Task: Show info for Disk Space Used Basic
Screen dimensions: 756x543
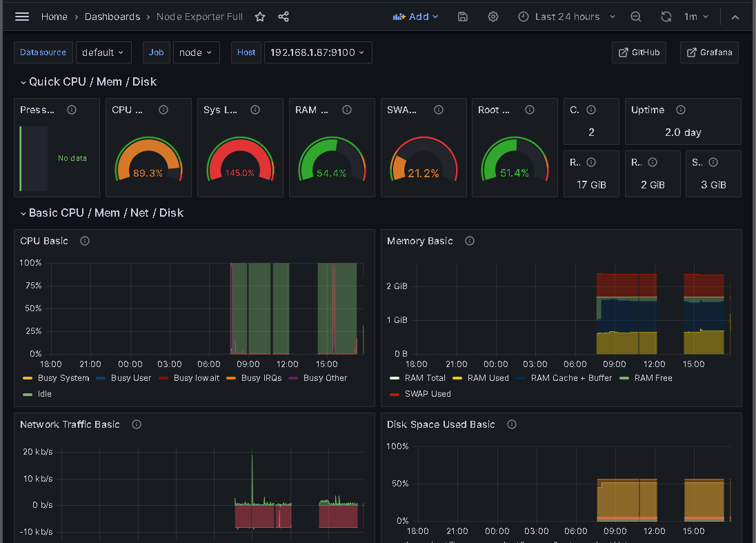Action: [512, 424]
